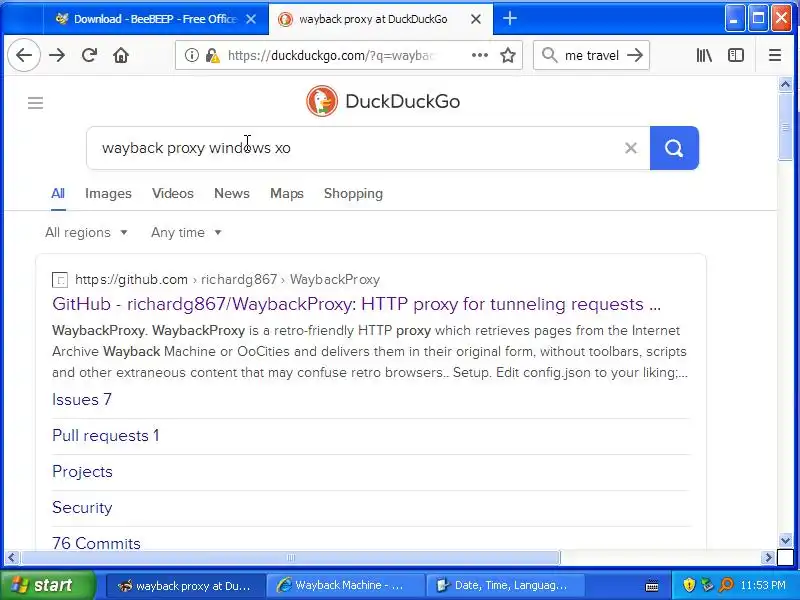800x600 pixels.
Task: Click the wayback proxy at Du... taskbar button
Action: 186,585
